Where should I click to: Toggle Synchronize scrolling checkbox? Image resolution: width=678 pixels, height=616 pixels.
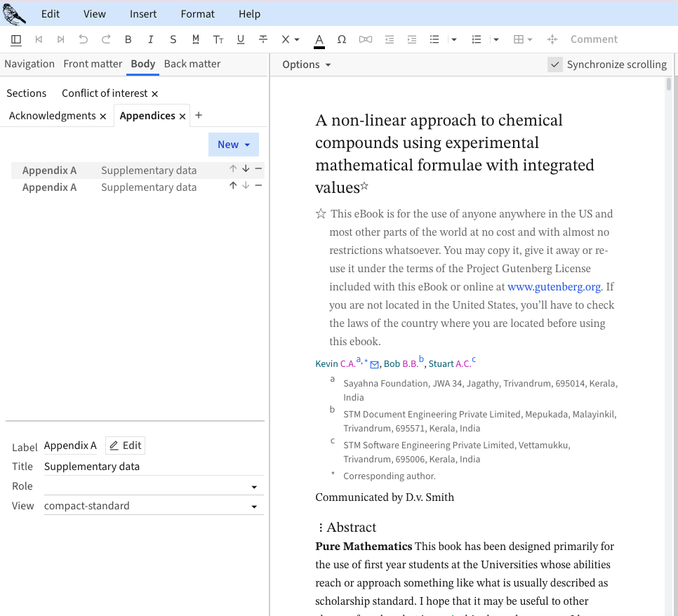pyautogui.click(x=555, y=65)
